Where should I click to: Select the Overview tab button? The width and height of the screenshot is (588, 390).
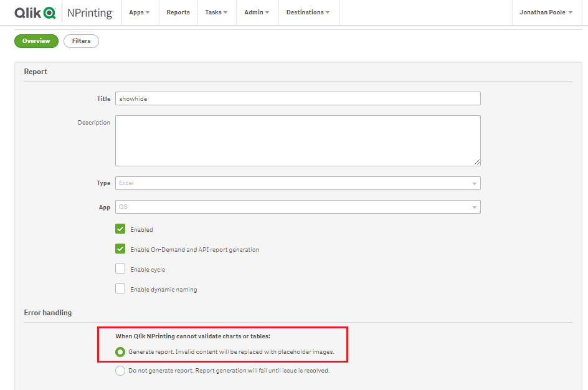36,41
